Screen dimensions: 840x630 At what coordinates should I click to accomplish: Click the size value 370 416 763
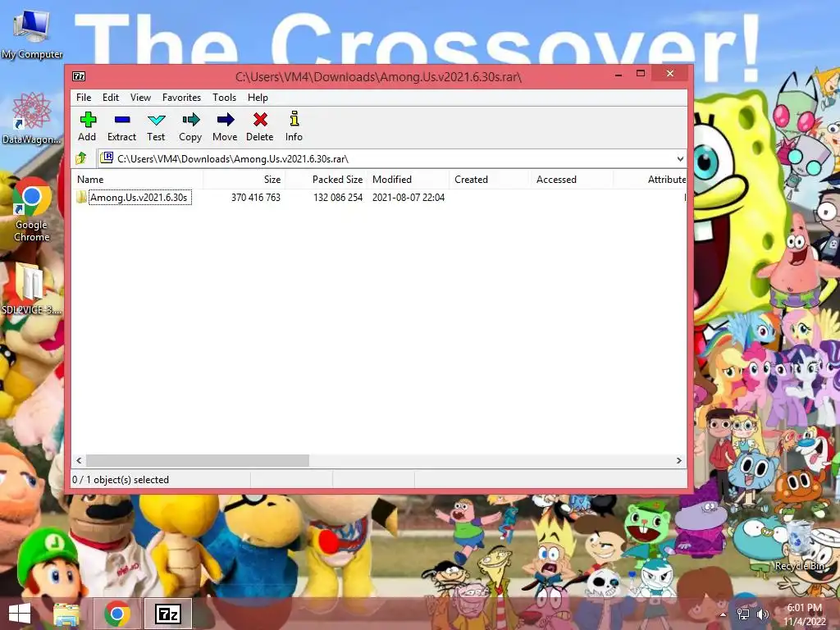point(256,197)
